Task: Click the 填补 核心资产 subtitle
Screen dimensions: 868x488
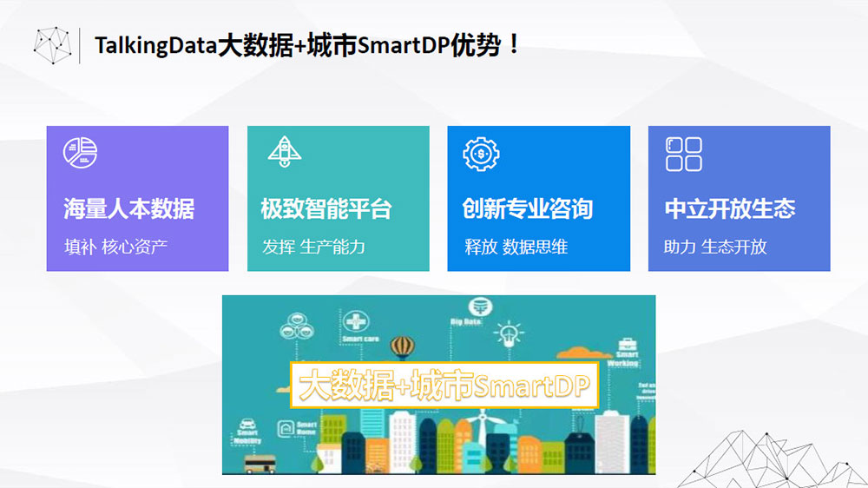Action: pyautogui.click(x=115, y=247)
